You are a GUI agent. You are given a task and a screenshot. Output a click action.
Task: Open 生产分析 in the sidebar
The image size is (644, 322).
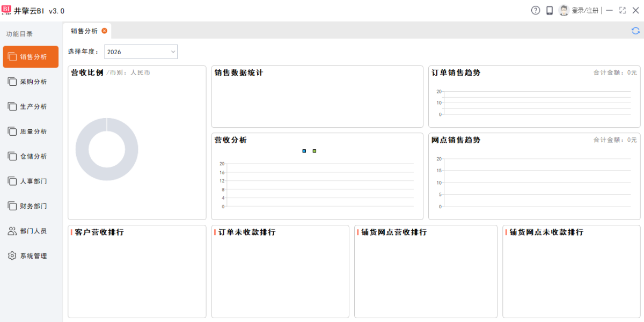31,107
